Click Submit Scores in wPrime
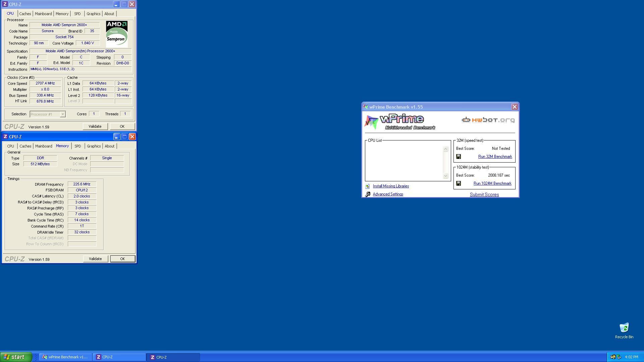Image resolution: width=644 pixels, height=362 pixels. (x=484, y=194)
